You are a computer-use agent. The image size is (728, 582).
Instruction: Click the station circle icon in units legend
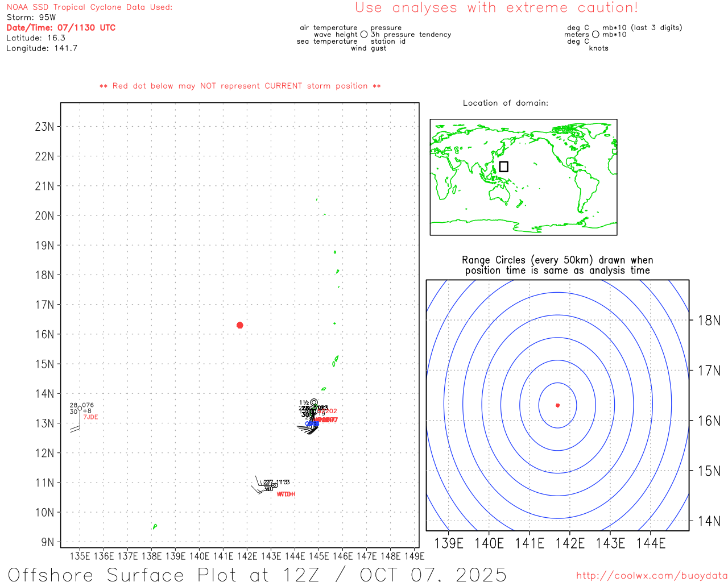click(595, 35)
